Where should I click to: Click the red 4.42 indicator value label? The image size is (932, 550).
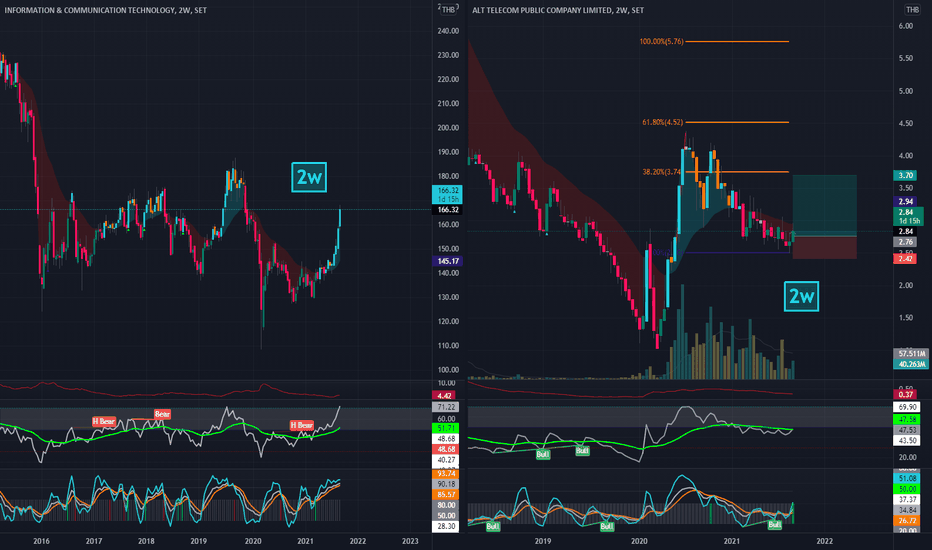coord(445,395)
